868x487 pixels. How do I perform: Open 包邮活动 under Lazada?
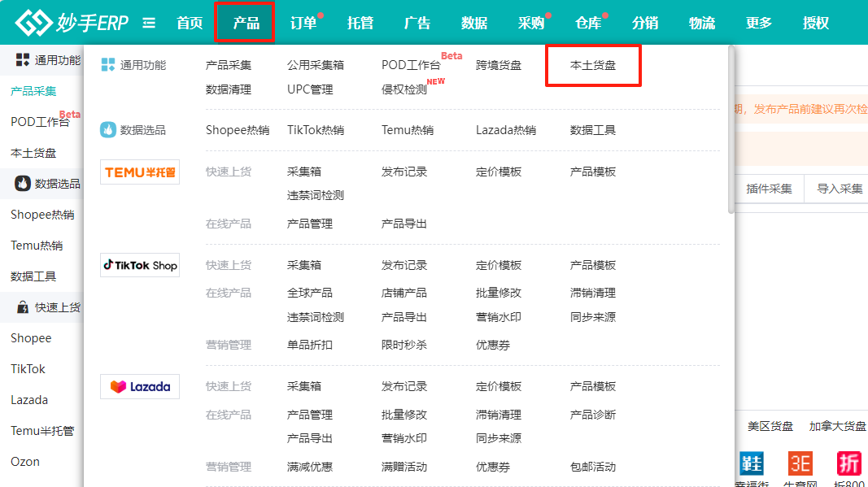(593, 467)
